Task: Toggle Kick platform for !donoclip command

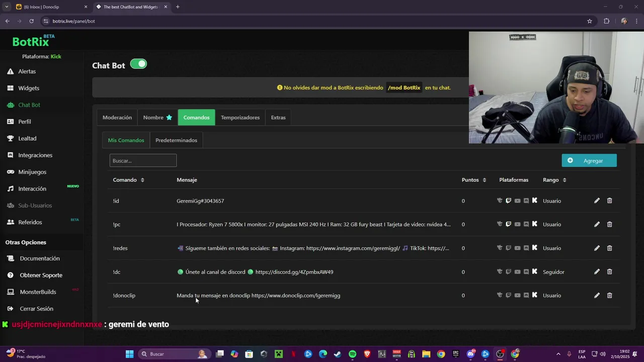Action: pyautogui.click(x=534, y=295)
